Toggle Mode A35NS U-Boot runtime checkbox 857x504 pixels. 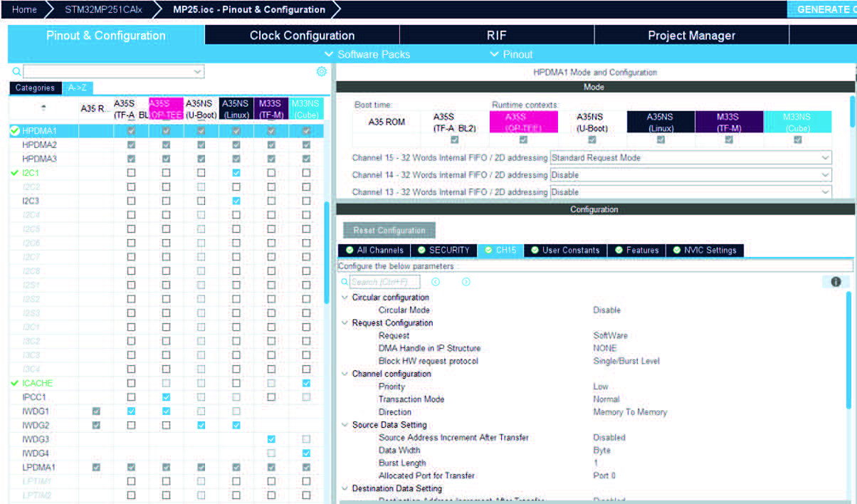click(x=592, y=140)
